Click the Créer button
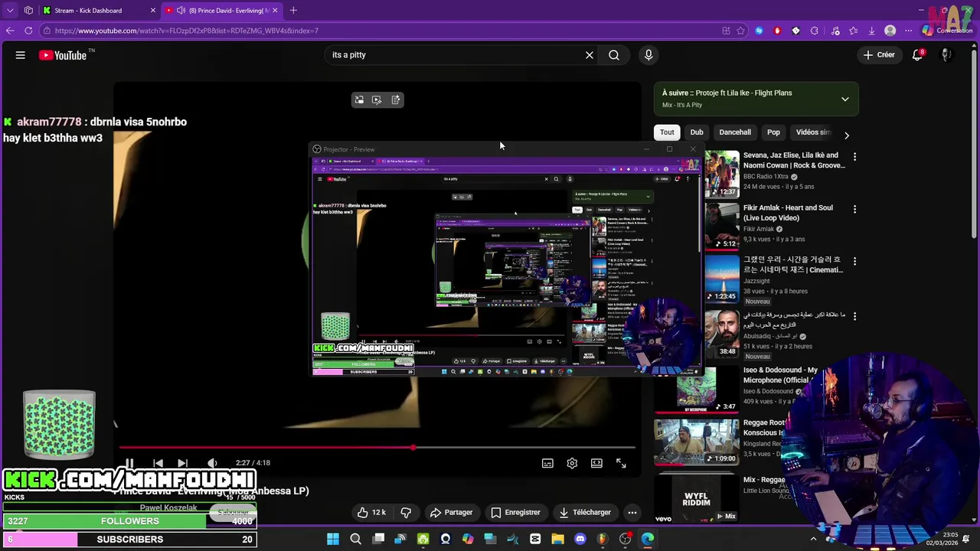 click(x=879, y=55)
